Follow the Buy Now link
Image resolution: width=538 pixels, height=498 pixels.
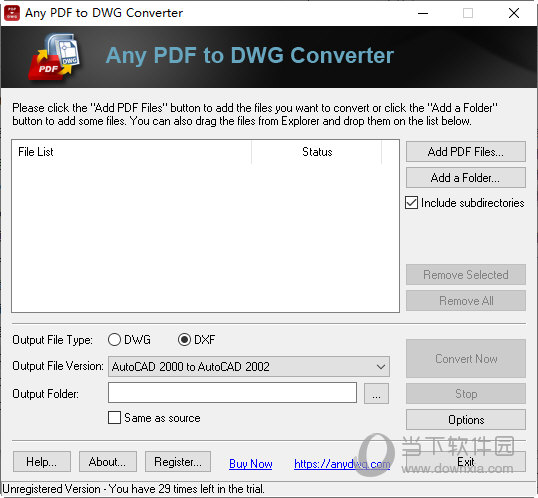click(250, 464)
